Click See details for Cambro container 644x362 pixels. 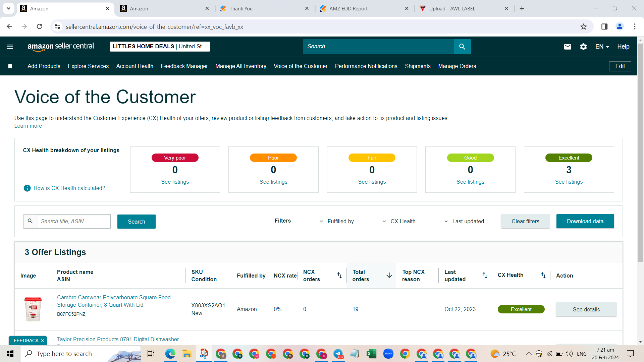pos(586,309)
